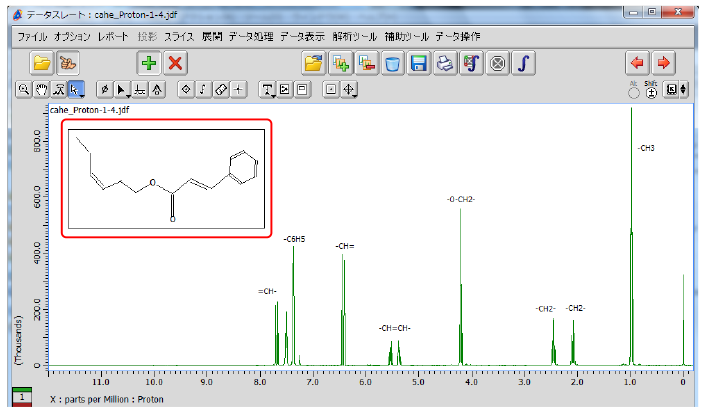Screen dimensions: 704x415
Task: Click the remove spectrum overlay icon
Action: pyautogui.click(x=366, y=63)
